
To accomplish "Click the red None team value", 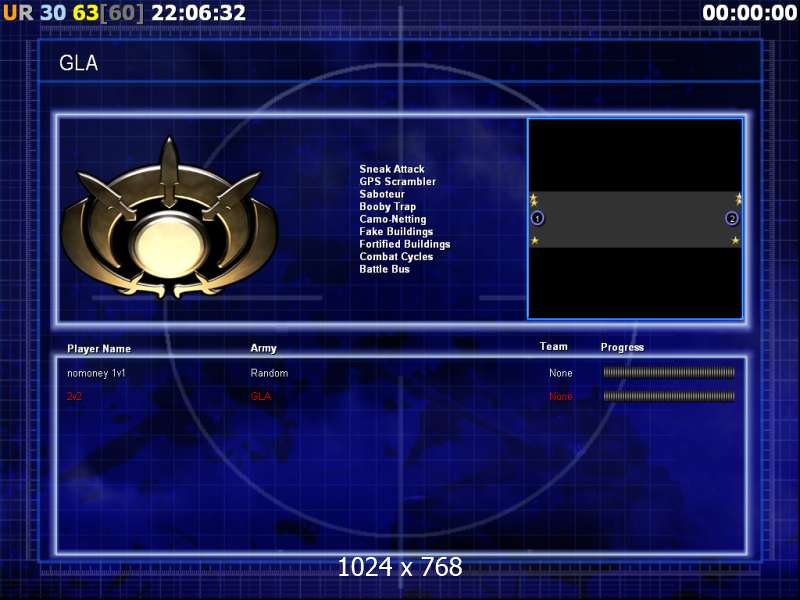I will click(x=561, y=396).
